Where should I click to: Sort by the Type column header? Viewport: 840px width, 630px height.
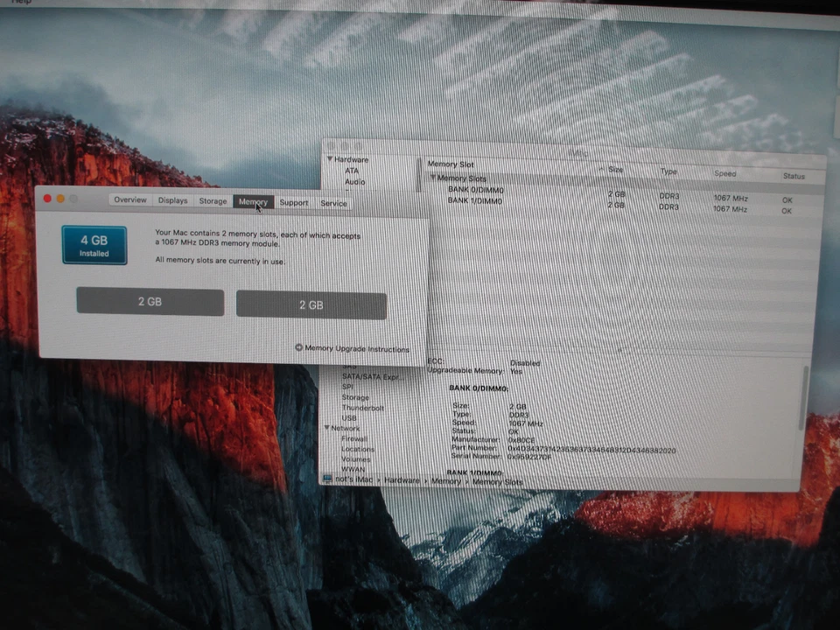point(668,171)
